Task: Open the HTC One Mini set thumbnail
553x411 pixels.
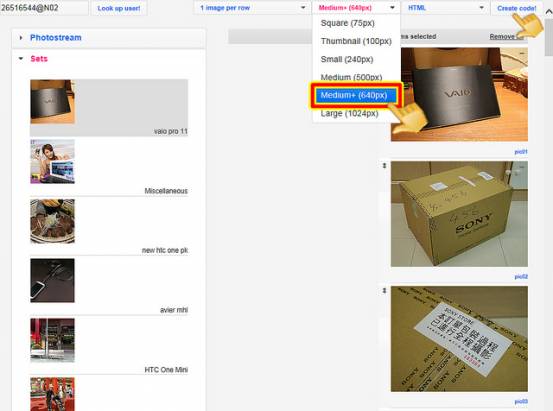Action: (x=53, y=340)
